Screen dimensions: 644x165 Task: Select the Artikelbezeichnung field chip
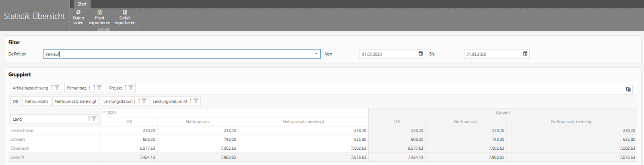tap(36, 88)
